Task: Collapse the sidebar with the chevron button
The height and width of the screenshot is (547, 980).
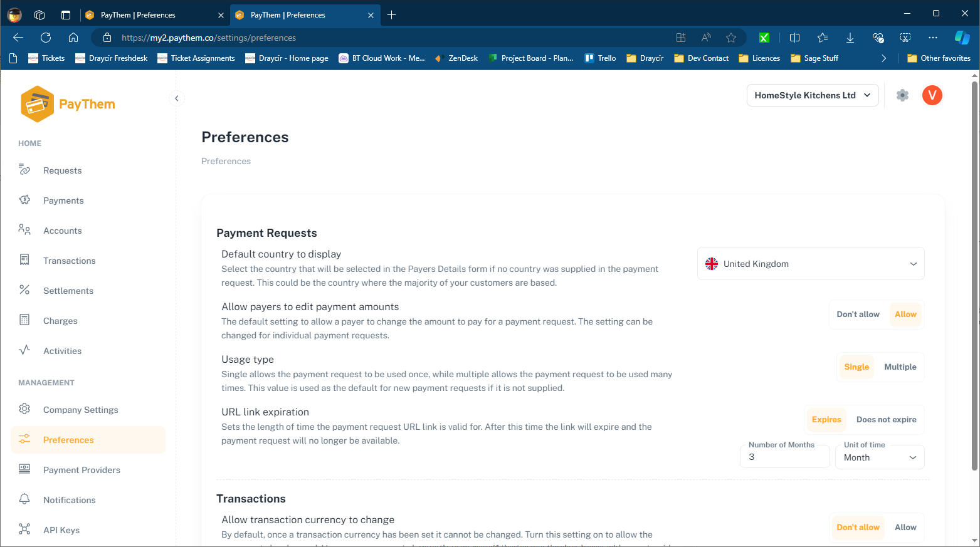Action: [x=177, y=98]
